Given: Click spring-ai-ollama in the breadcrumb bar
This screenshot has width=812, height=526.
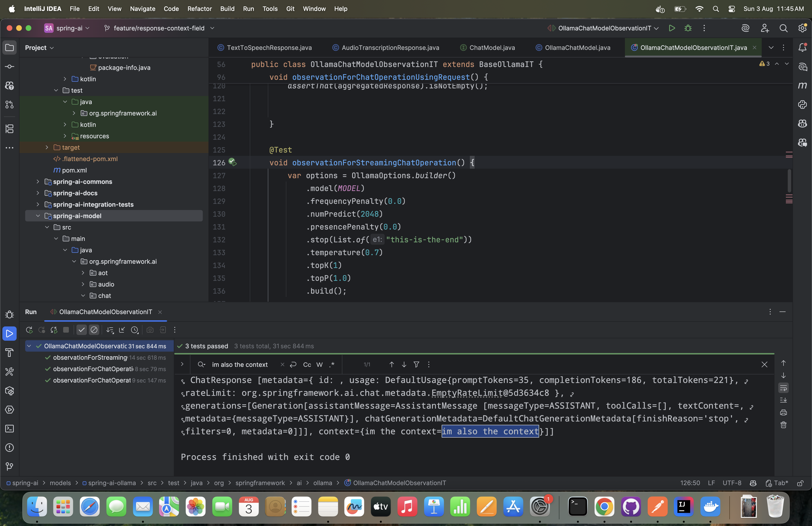Looking at the screenshot, I should 112,483.
